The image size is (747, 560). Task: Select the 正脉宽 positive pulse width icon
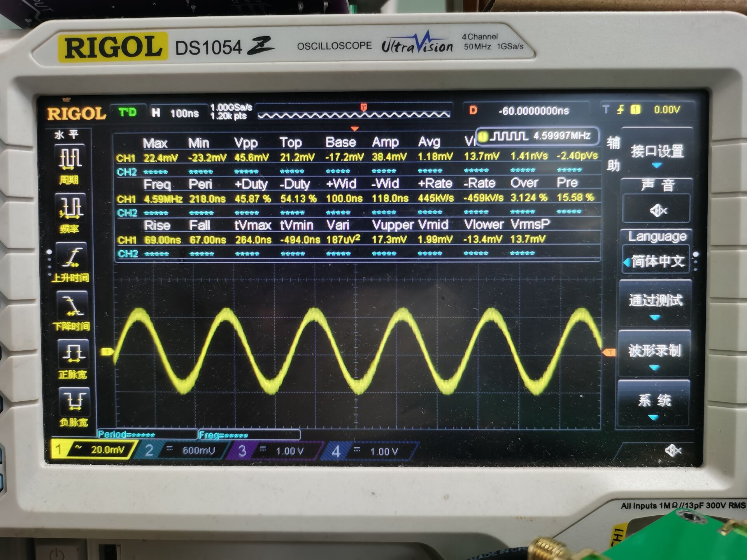point(73,354)
